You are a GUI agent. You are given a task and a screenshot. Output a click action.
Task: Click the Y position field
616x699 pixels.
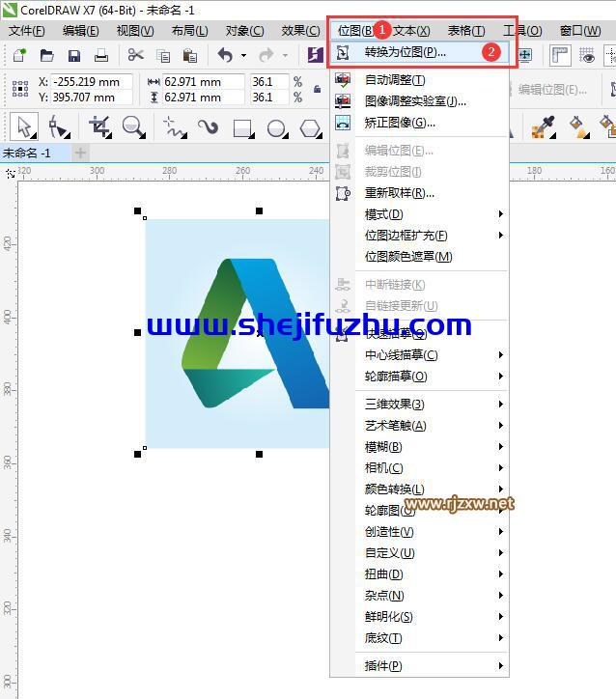[x=92, y=98]
